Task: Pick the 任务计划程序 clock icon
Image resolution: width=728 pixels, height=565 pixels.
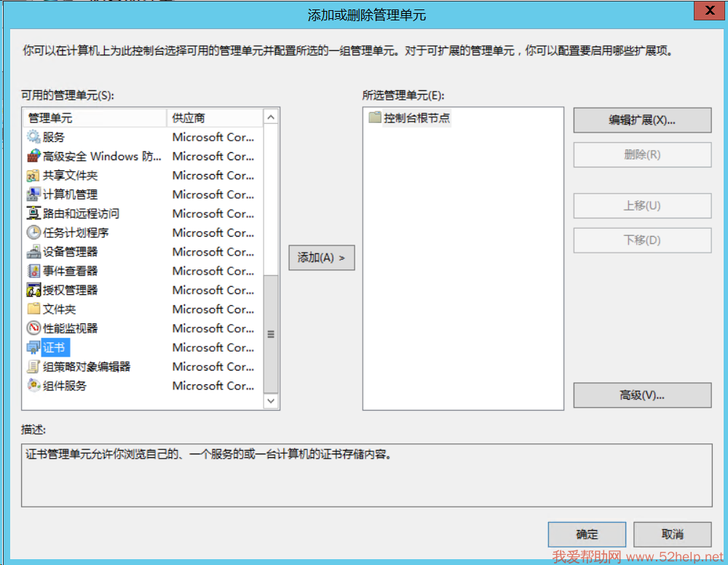Action: pyautogui.click(x=33, y=233)
